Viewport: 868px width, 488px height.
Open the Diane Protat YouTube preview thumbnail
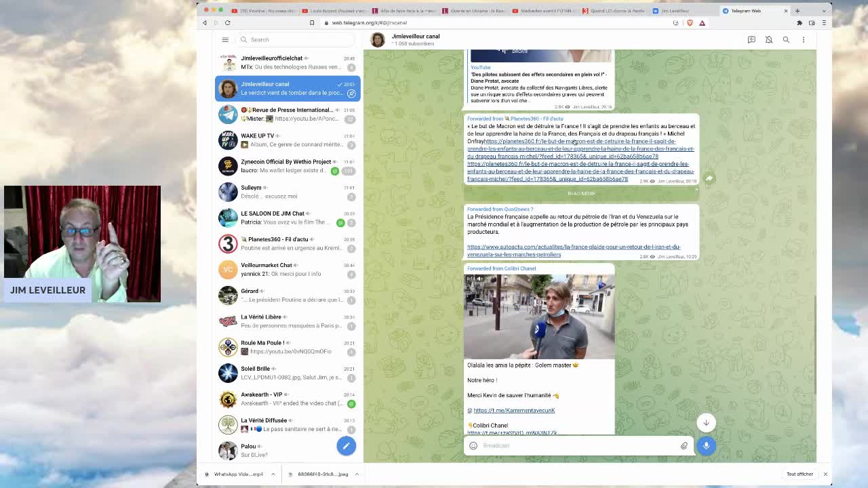pos(541,56)
